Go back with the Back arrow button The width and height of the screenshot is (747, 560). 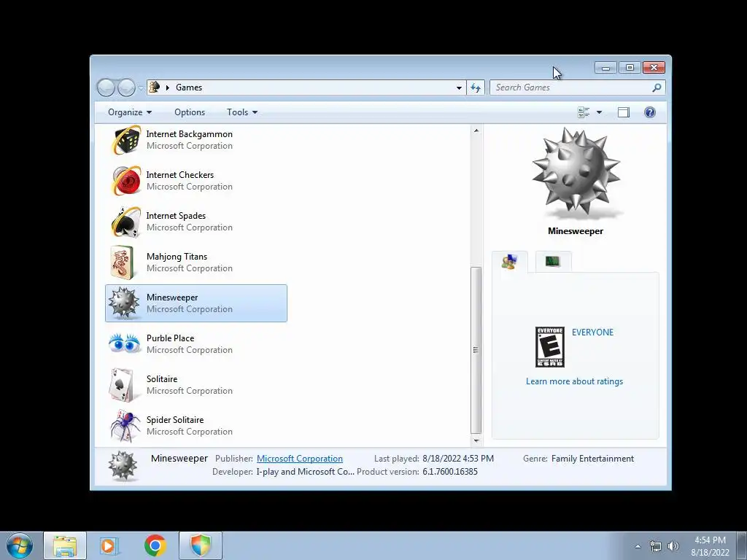(106, 87)
